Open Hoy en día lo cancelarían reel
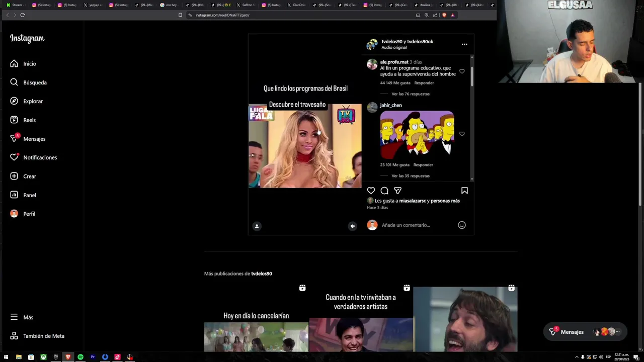This screenshot has width=644, height=362. pyautogui.click(x=256, y=319)
